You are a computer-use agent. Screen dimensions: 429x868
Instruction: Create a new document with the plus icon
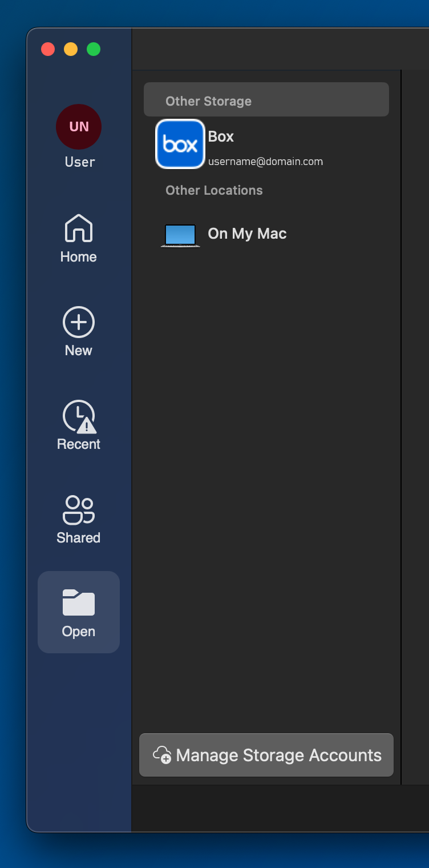79,323
